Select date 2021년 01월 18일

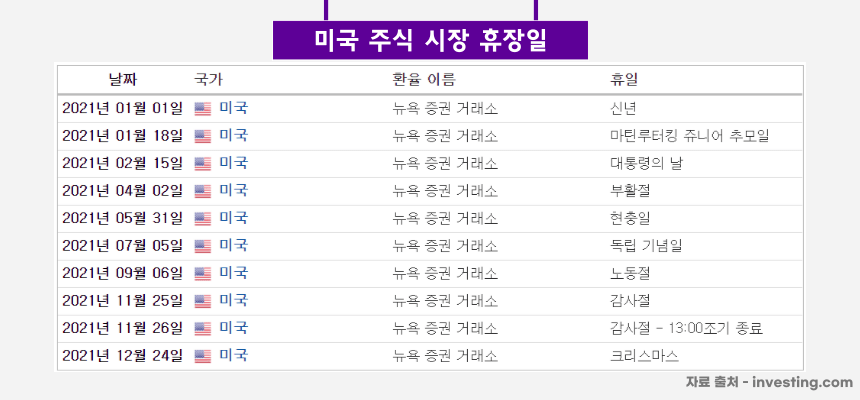coord(122,136)
